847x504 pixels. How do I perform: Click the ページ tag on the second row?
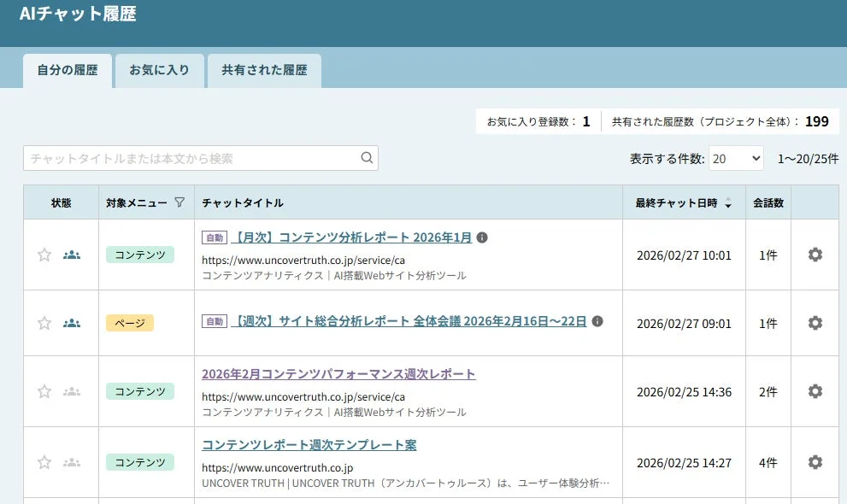pos(129,322)
